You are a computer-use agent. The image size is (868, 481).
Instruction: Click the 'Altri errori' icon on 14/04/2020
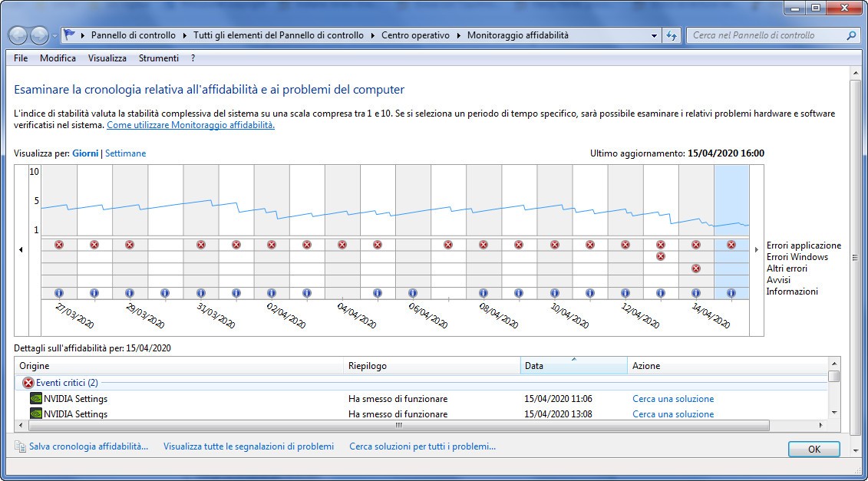pyautogui.click(x=695, y=269)
